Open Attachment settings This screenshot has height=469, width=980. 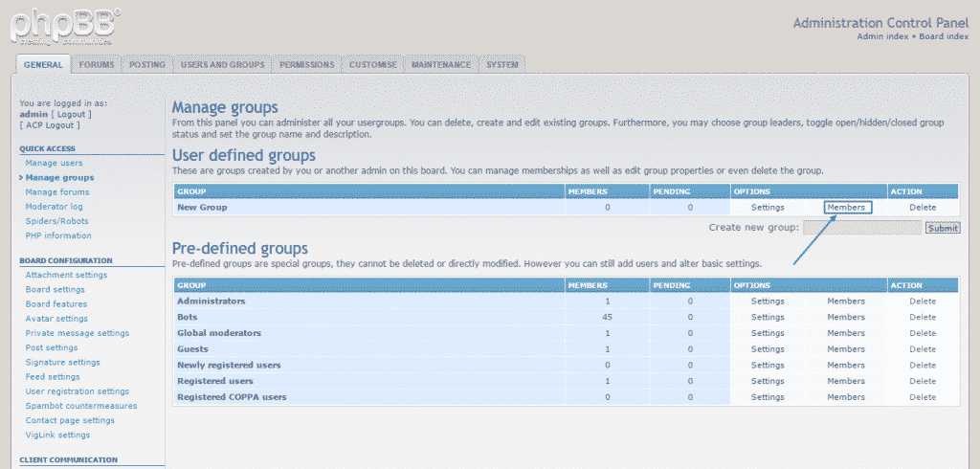tap(66, 275)
